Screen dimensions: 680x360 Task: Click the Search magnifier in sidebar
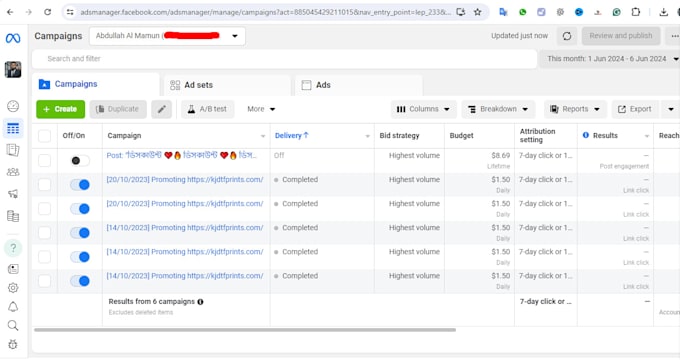pyautogui.click(x=13, y=325)
